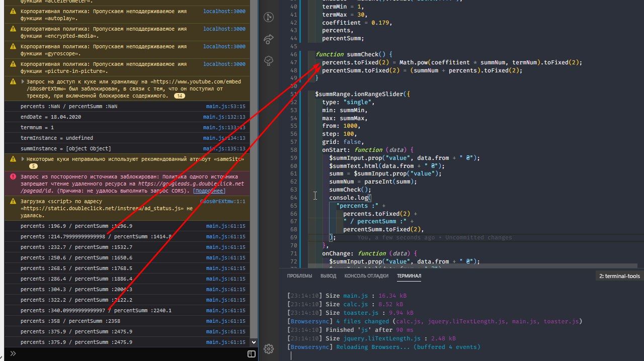Open the Live Share arrow icon in activity bar
This screenshot has width=644, height=361.
269,39
